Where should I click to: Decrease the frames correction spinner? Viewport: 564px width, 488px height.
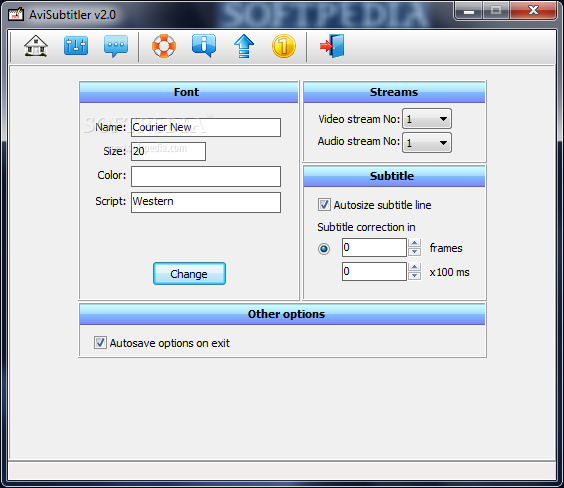415,251
